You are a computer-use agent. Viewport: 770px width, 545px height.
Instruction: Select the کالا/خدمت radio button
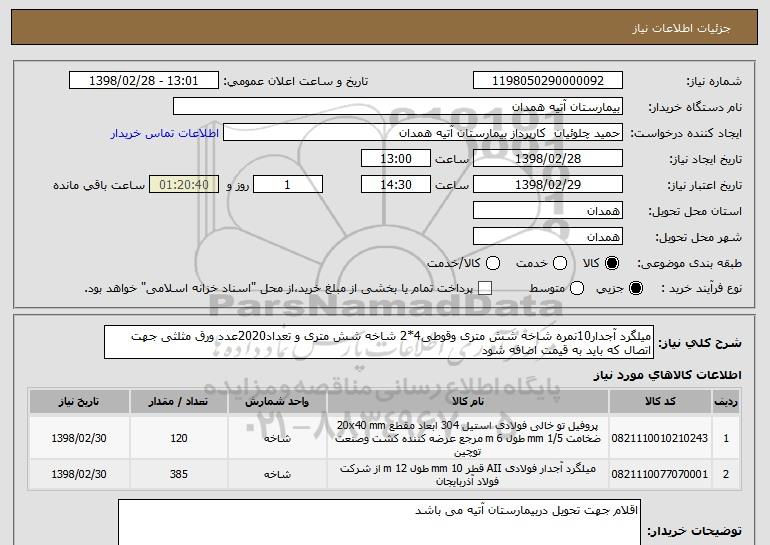pyautogui.click(x=493, y=263)
